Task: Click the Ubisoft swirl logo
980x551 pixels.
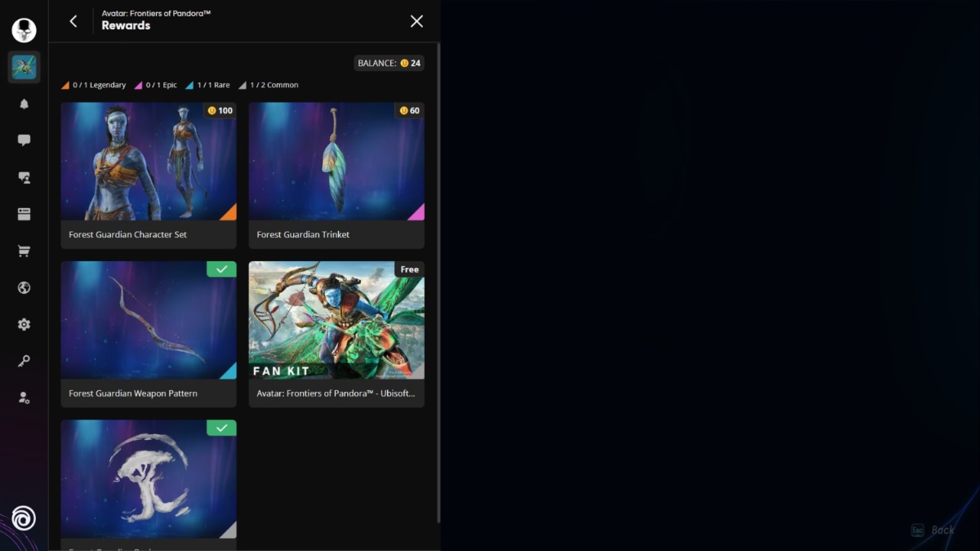Action: pos(24,518)
